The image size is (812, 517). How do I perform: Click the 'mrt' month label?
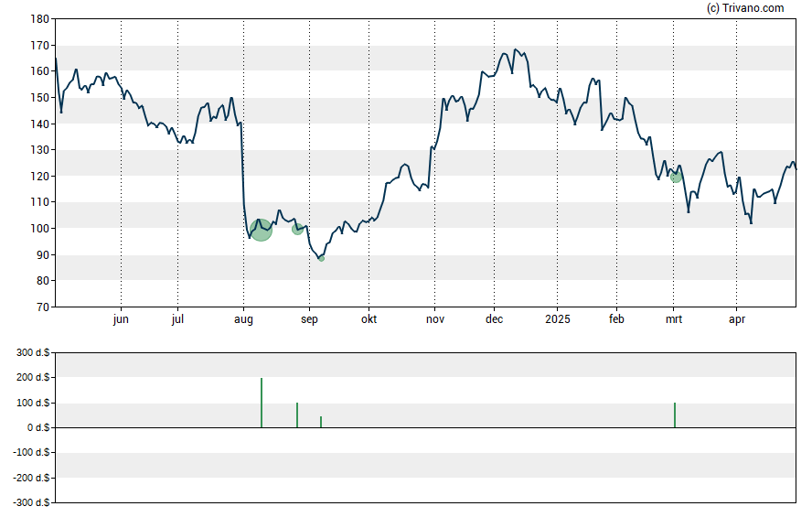click(673, 319)
